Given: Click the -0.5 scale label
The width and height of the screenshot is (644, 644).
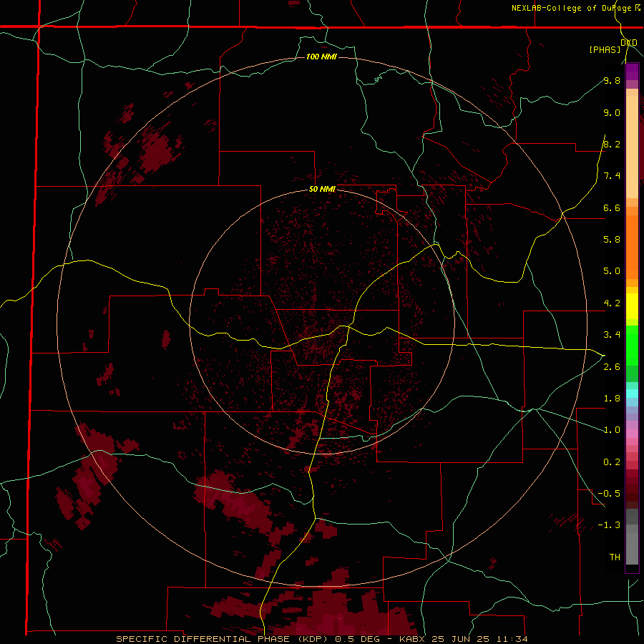Looking at the screenshot, I should [x=609, y=494].
